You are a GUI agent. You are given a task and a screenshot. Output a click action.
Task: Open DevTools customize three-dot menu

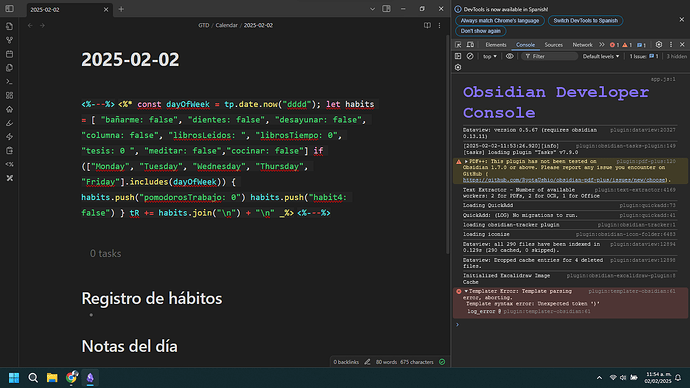pyautogui.click(x=671, y=44)
